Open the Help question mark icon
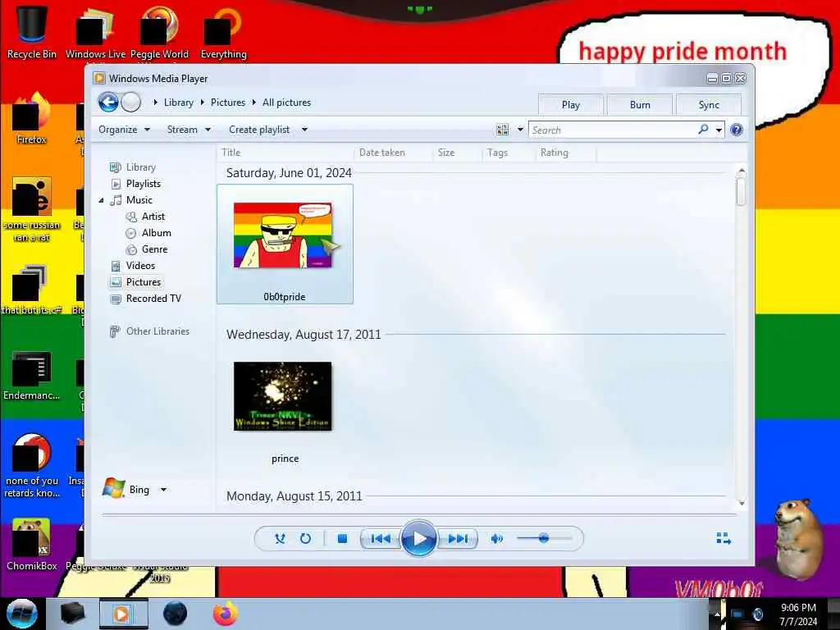The image size is (840, 630). 737,130
